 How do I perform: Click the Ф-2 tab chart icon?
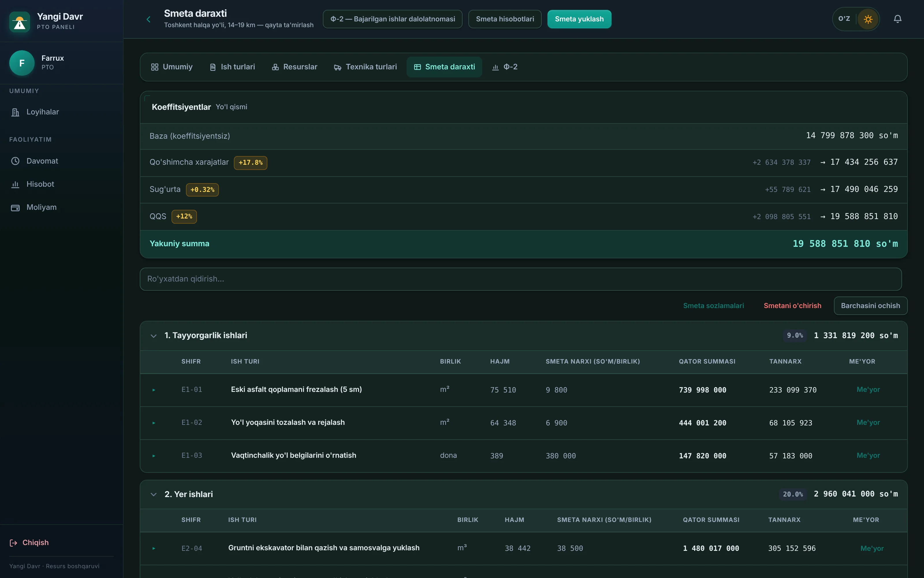pyautogui.click(x=495, y=67)
